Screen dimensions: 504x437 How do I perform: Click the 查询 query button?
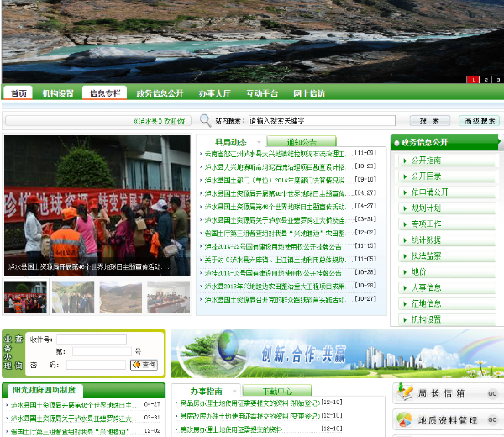click(x=144, y=365)
